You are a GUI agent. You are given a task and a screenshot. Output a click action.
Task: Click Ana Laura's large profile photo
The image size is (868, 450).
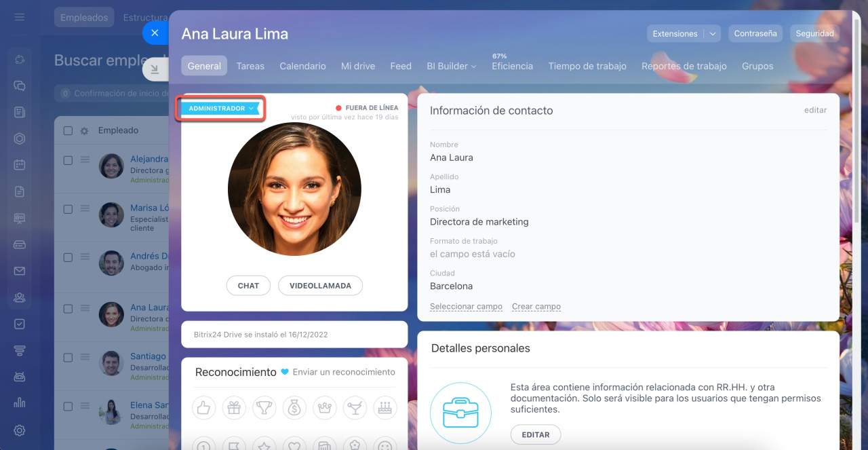[x=294, y=189]
